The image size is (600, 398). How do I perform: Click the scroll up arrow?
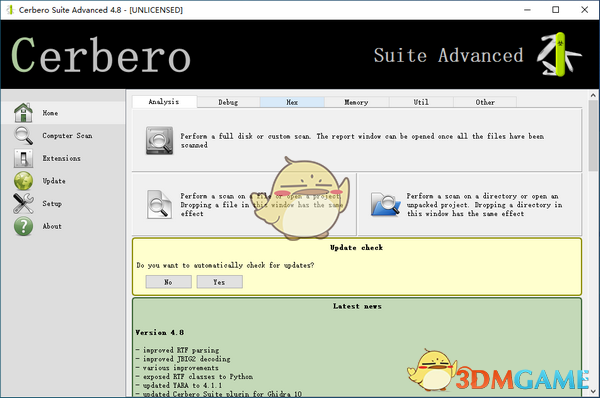(593, 95)
